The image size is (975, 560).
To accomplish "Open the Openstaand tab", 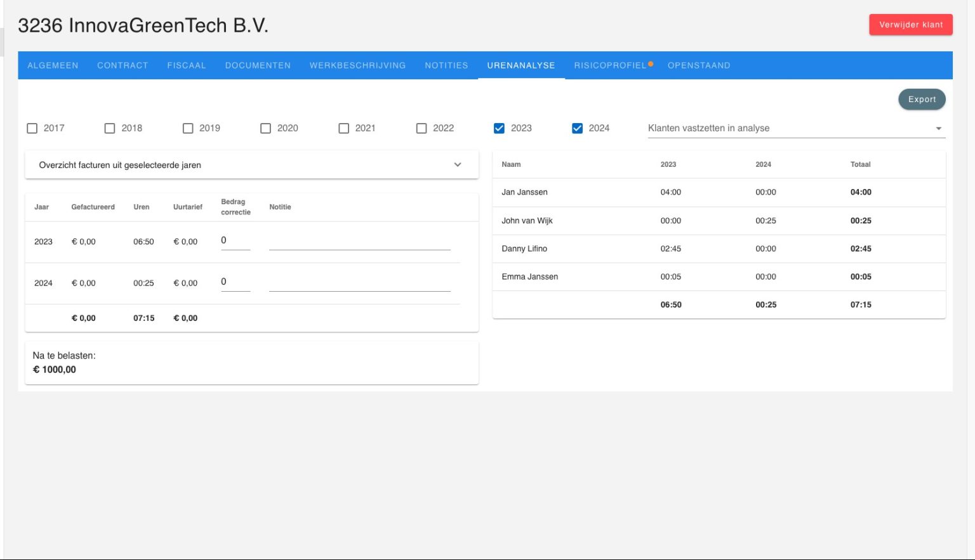I will click(699, 65).
